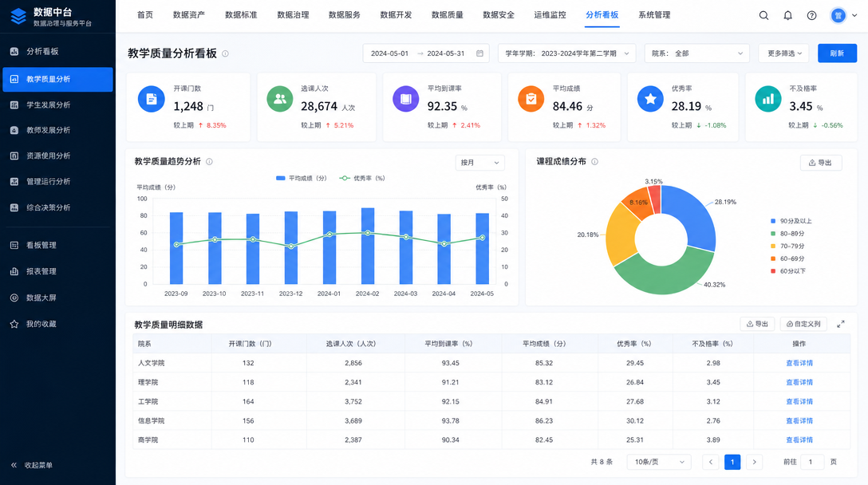The image size is (868, 485).
Task: Click 我的收藏 star icon in sidebar
Action: [x=14, y=324]
